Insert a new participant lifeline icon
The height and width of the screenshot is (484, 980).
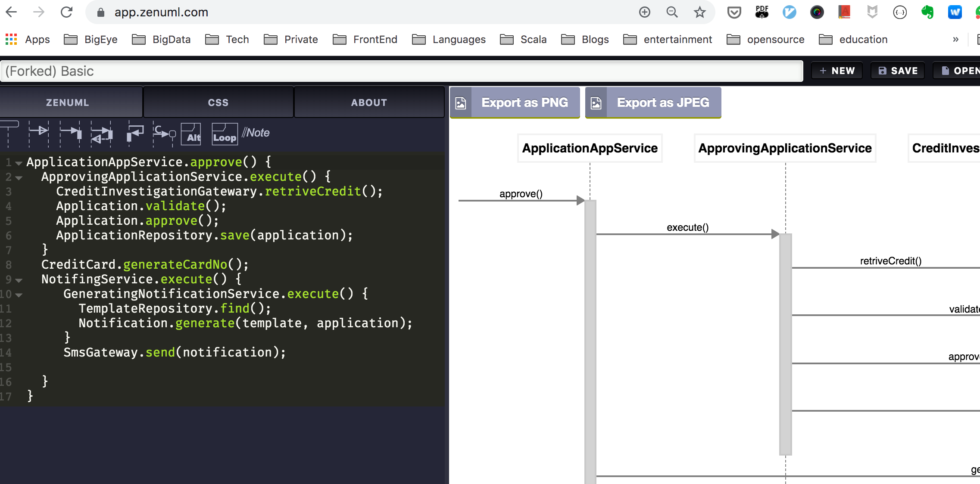9,133
